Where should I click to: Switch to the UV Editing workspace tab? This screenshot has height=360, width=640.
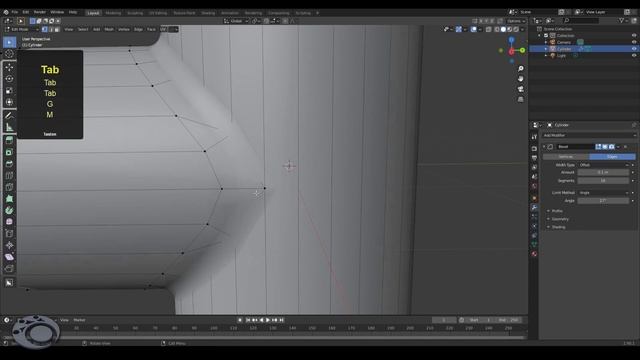click(158, 13)
